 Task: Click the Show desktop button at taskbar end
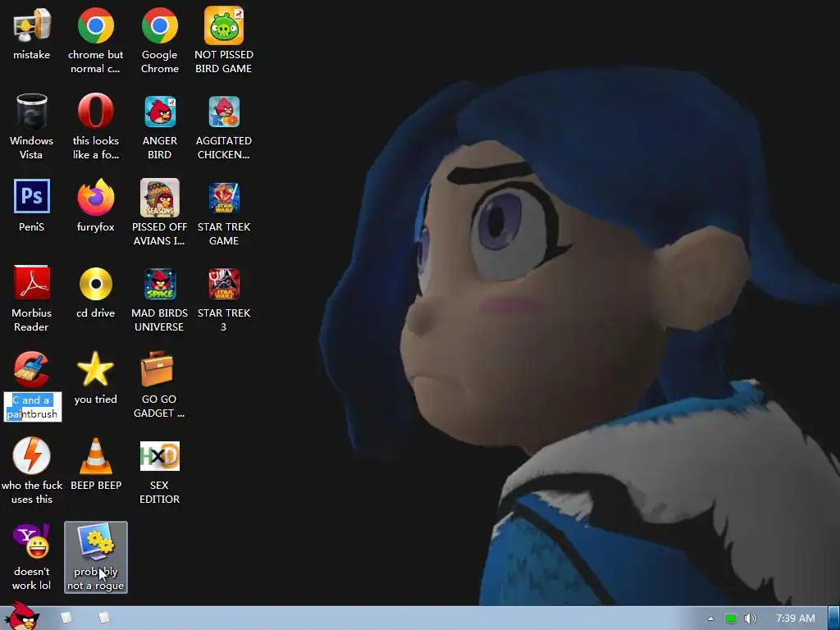coord(834,619)
